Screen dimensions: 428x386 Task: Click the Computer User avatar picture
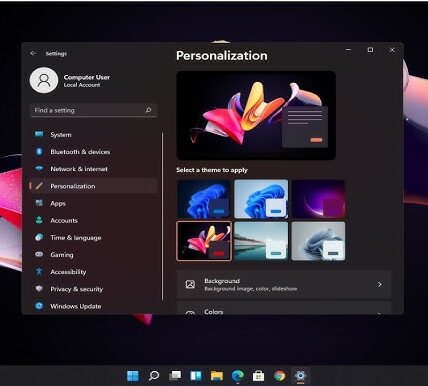44,80
